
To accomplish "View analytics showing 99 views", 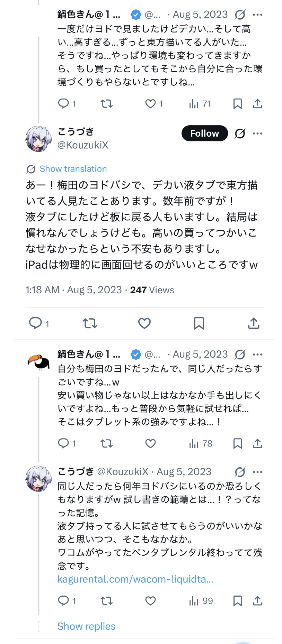I will [201, 601].
